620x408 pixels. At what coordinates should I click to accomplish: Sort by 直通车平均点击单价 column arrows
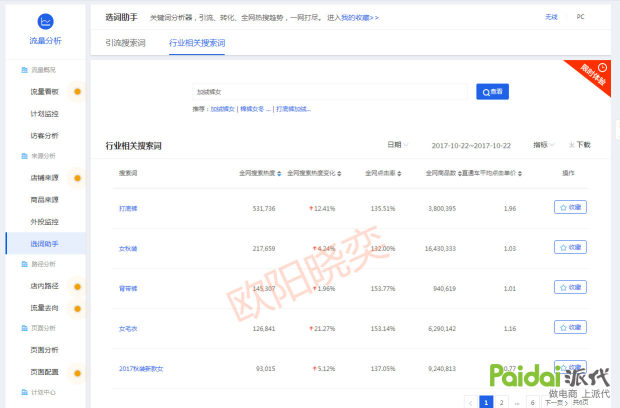pyautogui.click(x=520, y=174)
